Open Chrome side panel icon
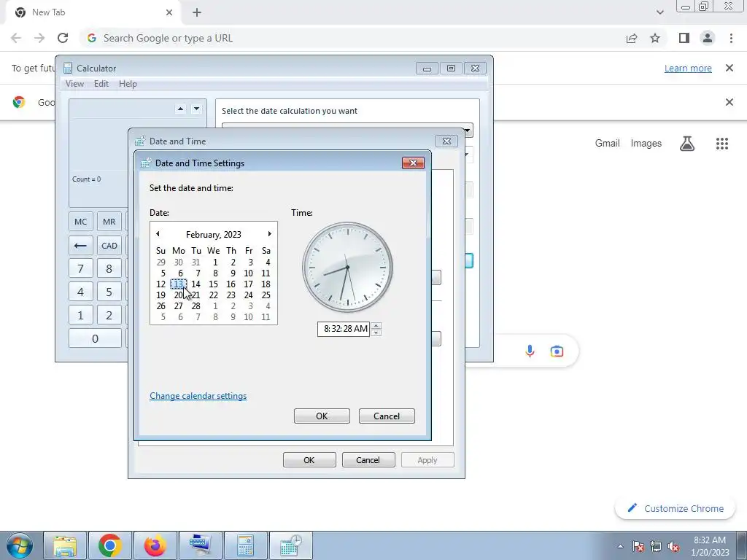 [x=684, y=38]
